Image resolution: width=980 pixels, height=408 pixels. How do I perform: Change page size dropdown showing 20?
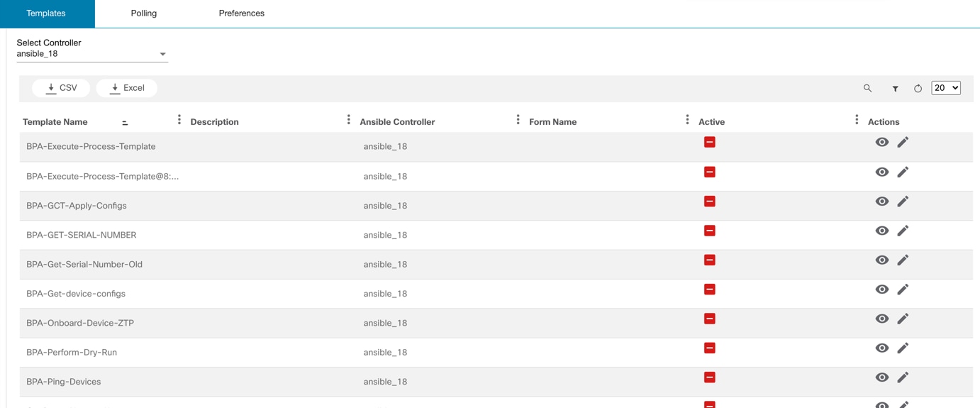(x=945, y=88)
